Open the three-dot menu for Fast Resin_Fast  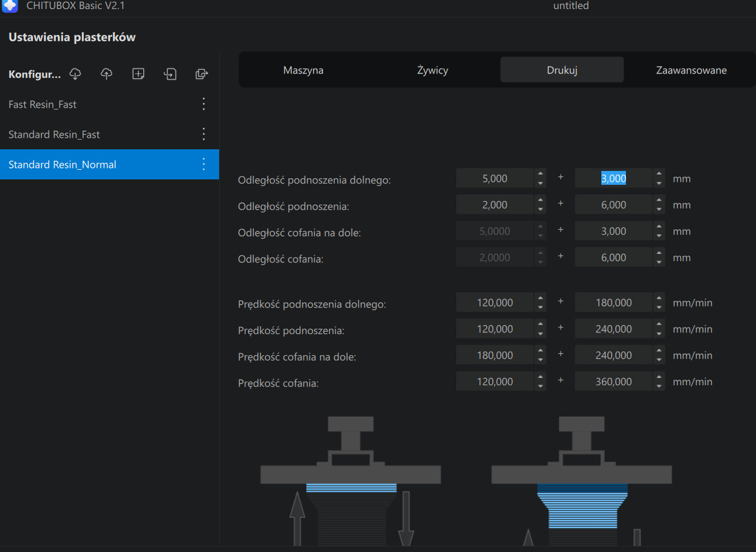(203, 104)
